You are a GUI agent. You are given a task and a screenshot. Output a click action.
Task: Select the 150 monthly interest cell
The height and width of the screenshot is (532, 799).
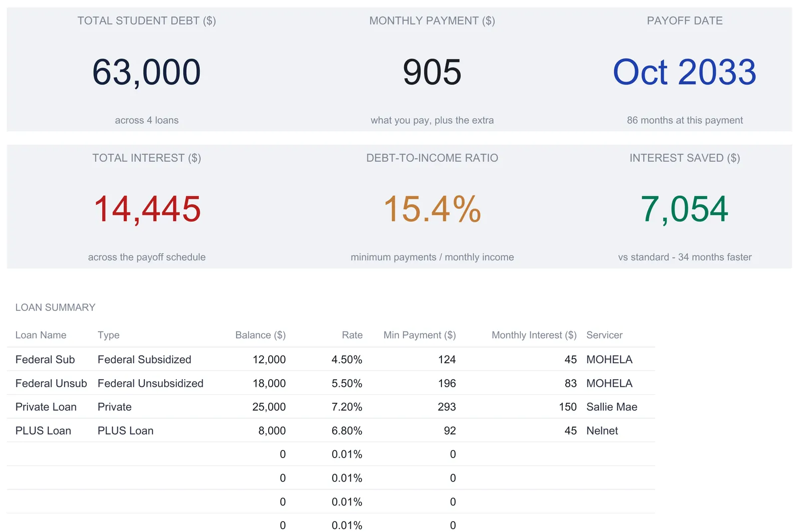tap(568, 407)
